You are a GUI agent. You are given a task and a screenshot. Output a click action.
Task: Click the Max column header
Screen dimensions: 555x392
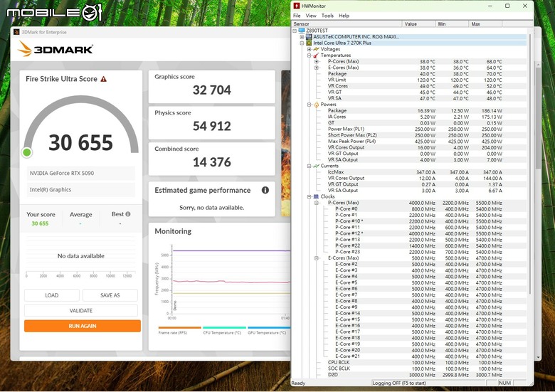485,23
